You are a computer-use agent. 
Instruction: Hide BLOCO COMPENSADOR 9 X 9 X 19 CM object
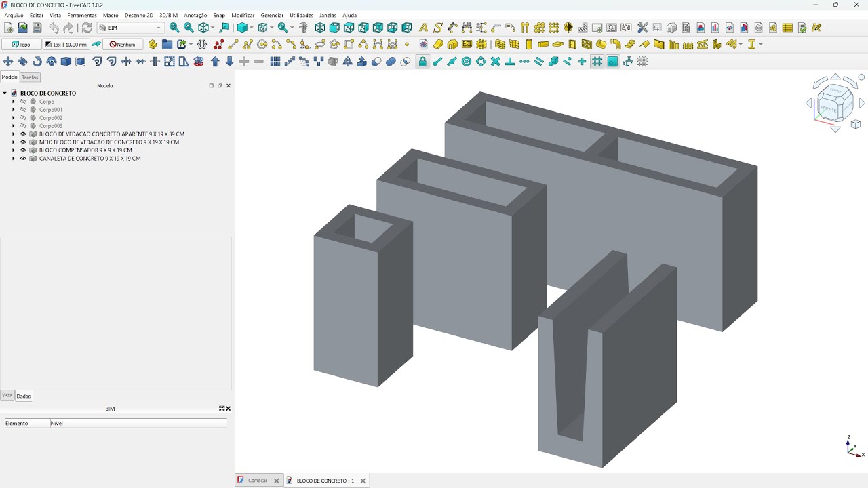click(x=23, y=150)
